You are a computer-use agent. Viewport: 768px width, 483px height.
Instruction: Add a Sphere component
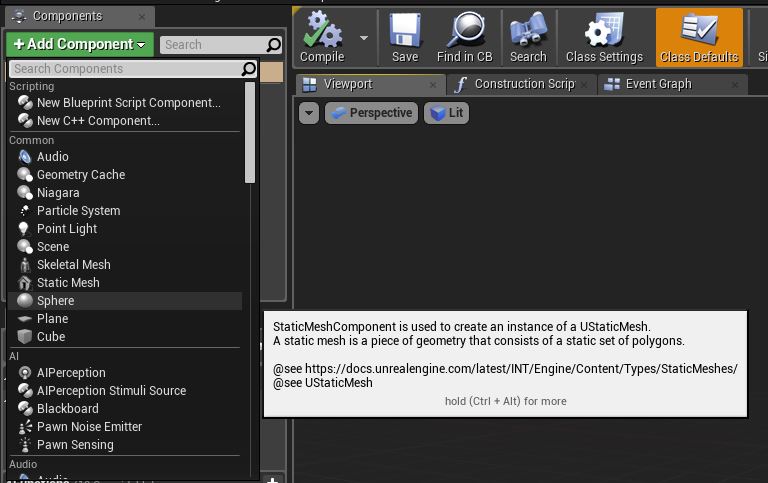[125, 301]
